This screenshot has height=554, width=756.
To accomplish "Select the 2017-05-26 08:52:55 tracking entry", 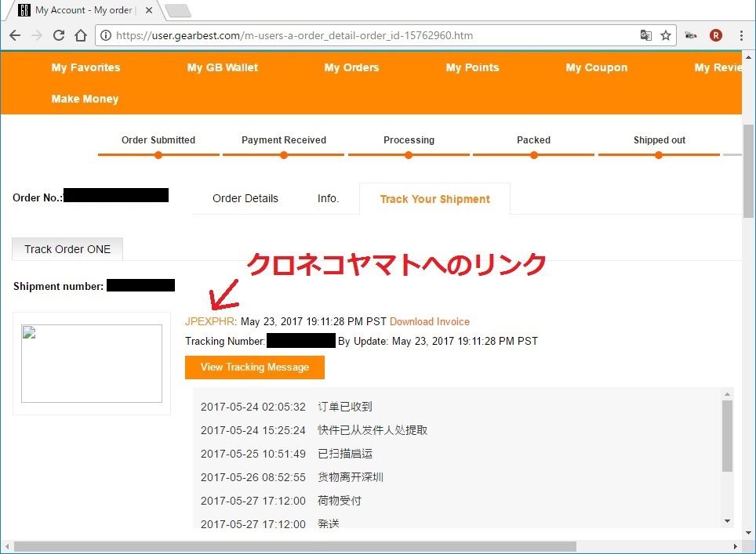I will pos(292,477).
